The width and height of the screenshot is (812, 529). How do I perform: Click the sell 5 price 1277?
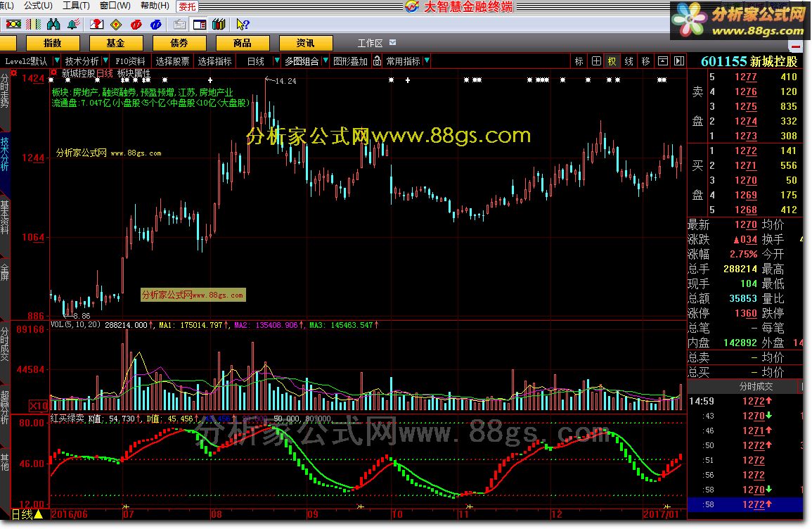pyautogui.click(x=746, y=77)
